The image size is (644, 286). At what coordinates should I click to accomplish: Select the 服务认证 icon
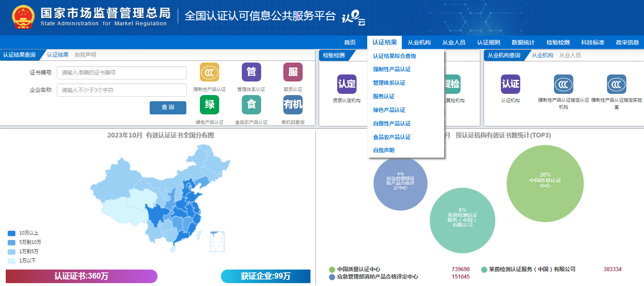point(293,72)
